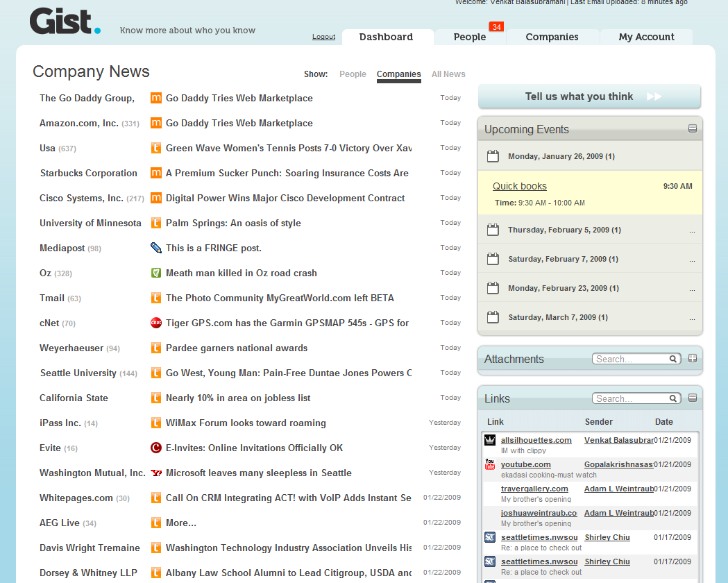This screenshot has height=583, width=728.
Task: Click the Links search field
Action: click(632, 398)
